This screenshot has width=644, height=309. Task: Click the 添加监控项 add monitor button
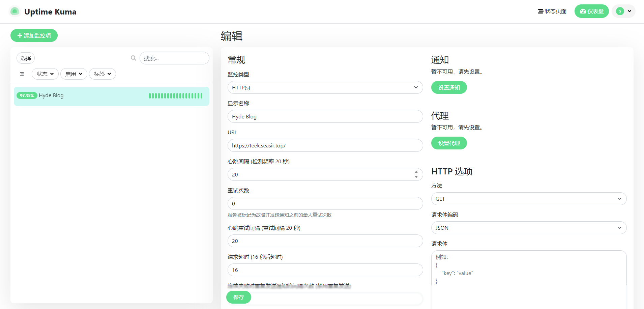point(34,35)
